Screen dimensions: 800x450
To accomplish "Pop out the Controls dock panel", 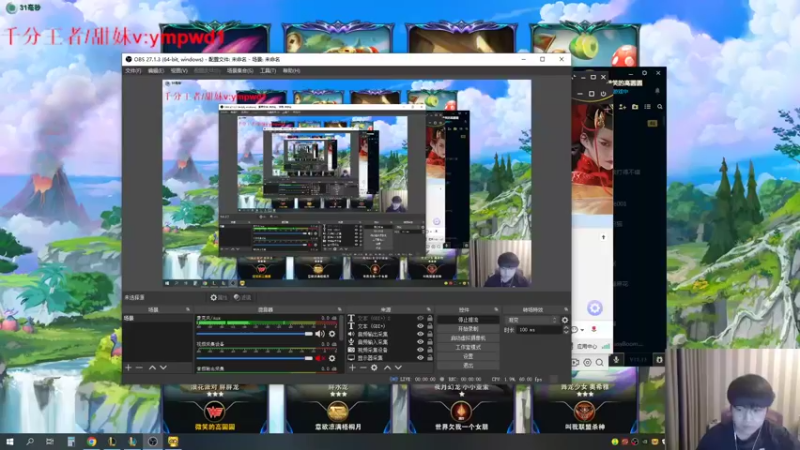I will pos(496,309).
